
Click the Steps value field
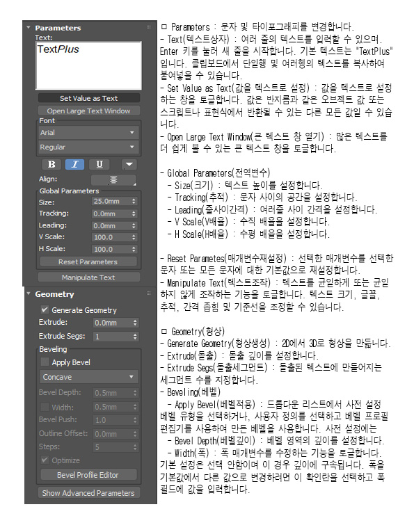[x=112, y=447]
